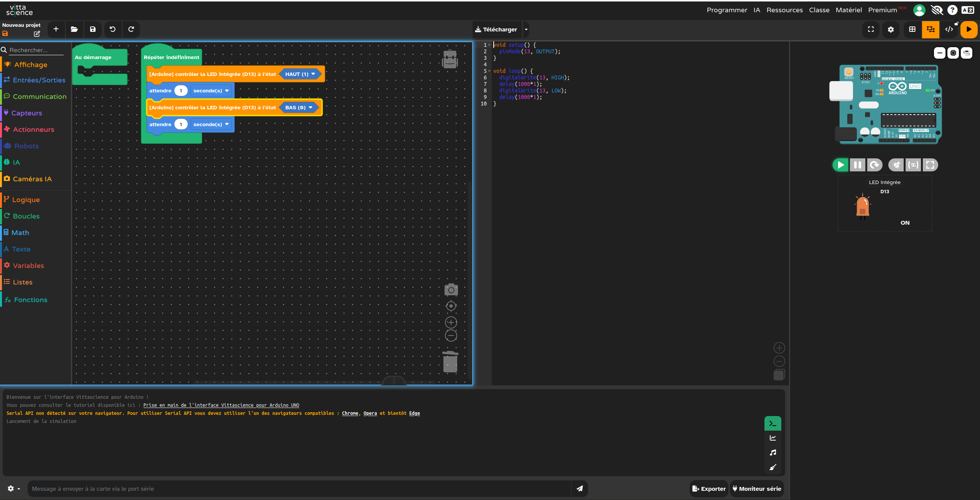Toggle the hybrid blocks-code view button
Screen dimensions: 980x500
coord(931,30)
